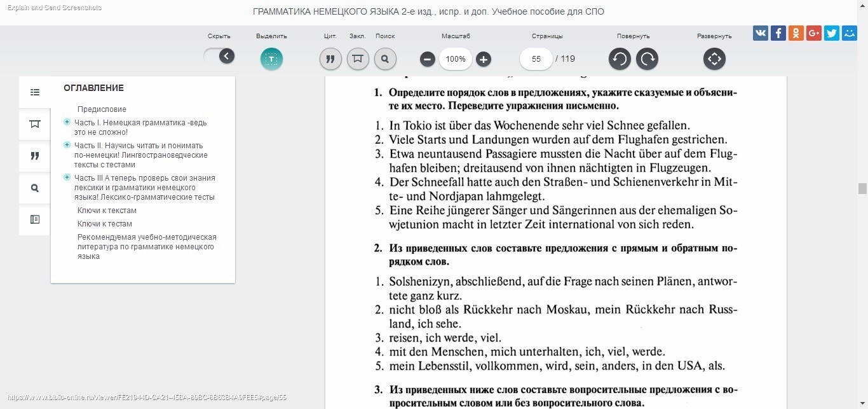Rotate page counterclockwise

pyautogui.click(x=620, y=59)
